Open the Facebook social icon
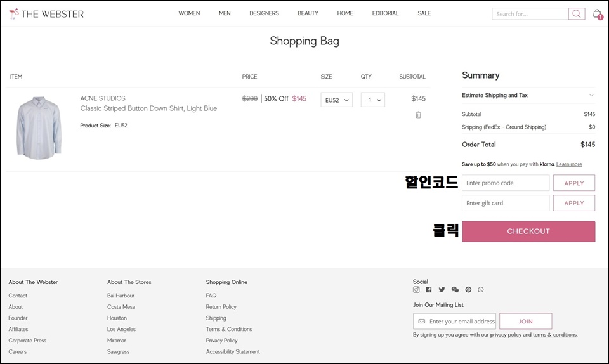Screen dimensions: 609x364 pyautogui.click(x=428, y=290)
